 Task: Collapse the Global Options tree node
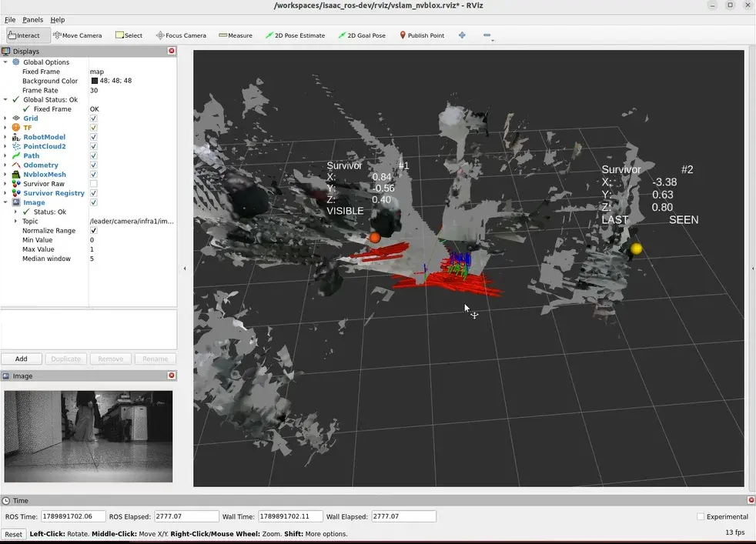click(x=5, y=62)
